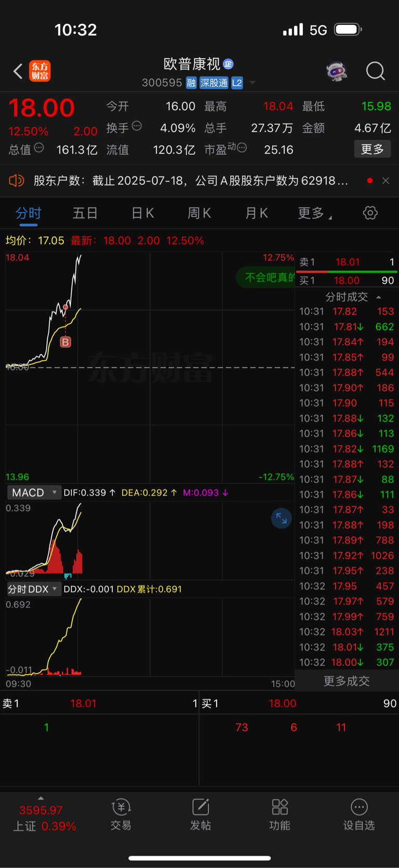Tap the expand chart fullscreen icon
Viewport: 399px width, 868px height.
(x=282, y=518)
